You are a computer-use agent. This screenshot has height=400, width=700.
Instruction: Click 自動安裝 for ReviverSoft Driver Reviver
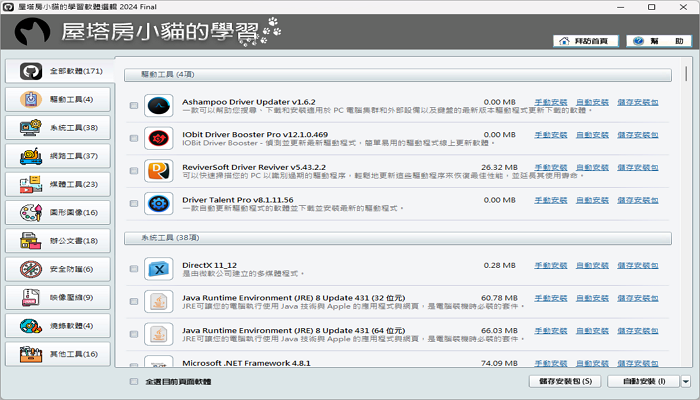tap(592, 167)
